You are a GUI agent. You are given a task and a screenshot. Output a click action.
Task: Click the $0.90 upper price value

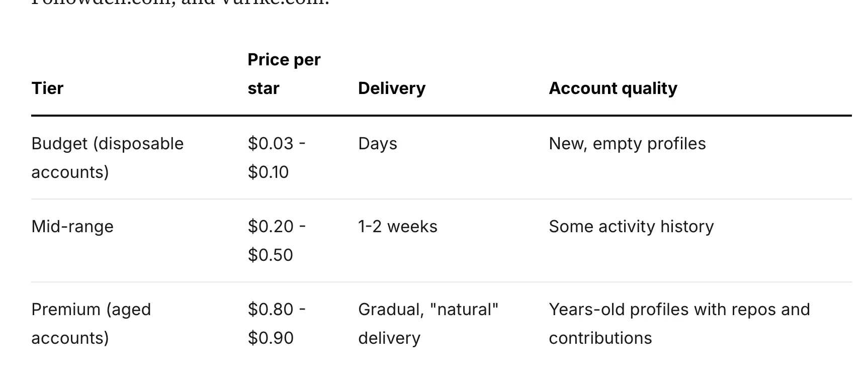pos(270,338)
